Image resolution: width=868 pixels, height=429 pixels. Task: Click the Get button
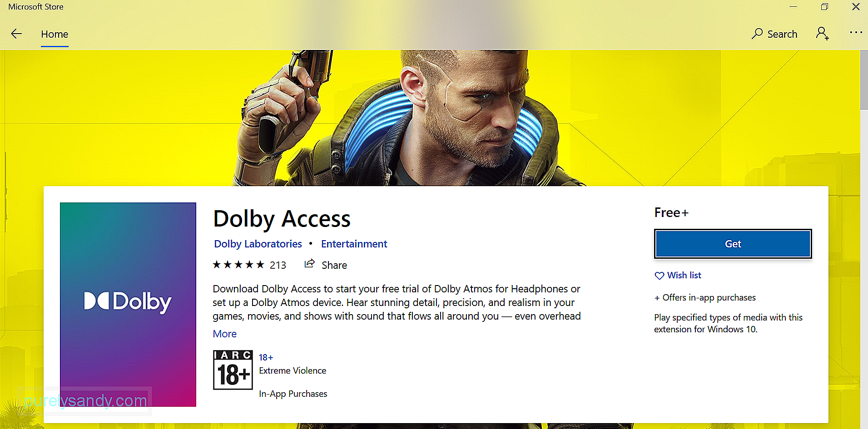(x=733, y=244)
